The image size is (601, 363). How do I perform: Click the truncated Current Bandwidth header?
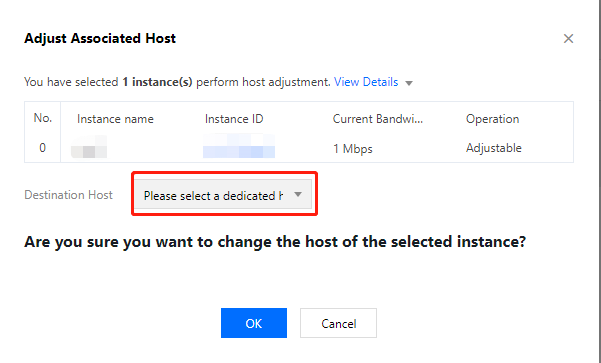[378, 119]
